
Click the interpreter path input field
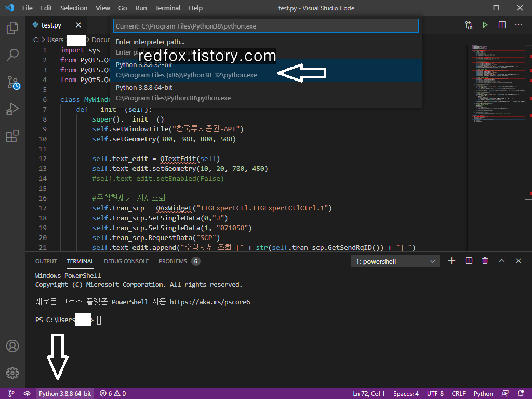coord(266,26)
